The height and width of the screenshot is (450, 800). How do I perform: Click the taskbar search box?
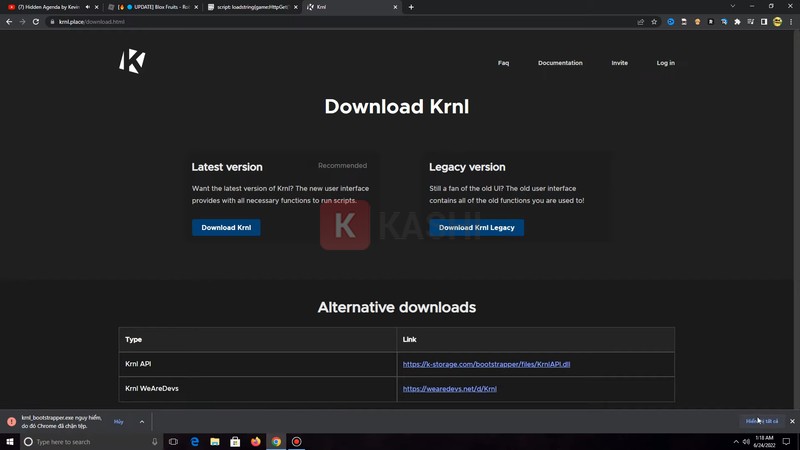pyautogui.click(x=92, y=442)
